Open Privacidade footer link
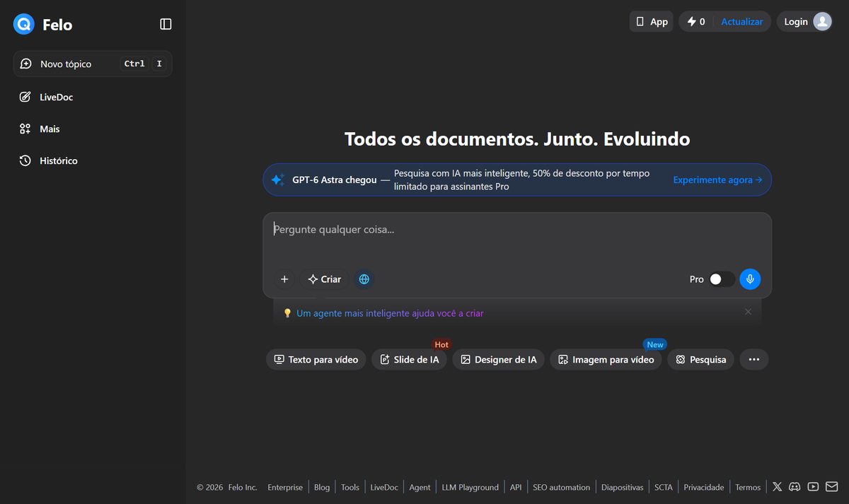 (704, 487)
